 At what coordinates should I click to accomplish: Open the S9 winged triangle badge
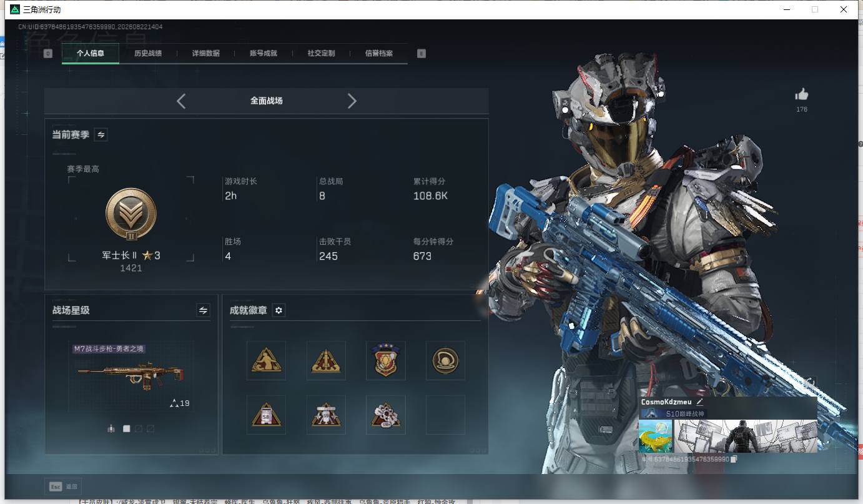click(x=326, y=415)
